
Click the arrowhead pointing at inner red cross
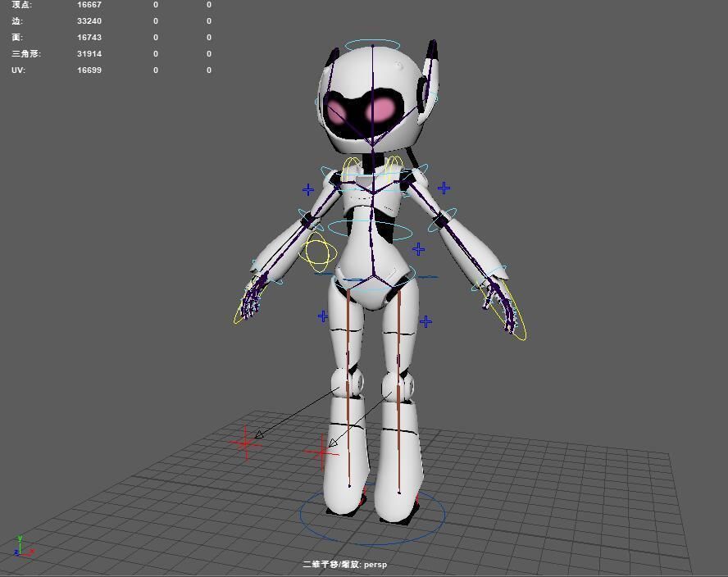pyautogui.click(x=333, y=443)
